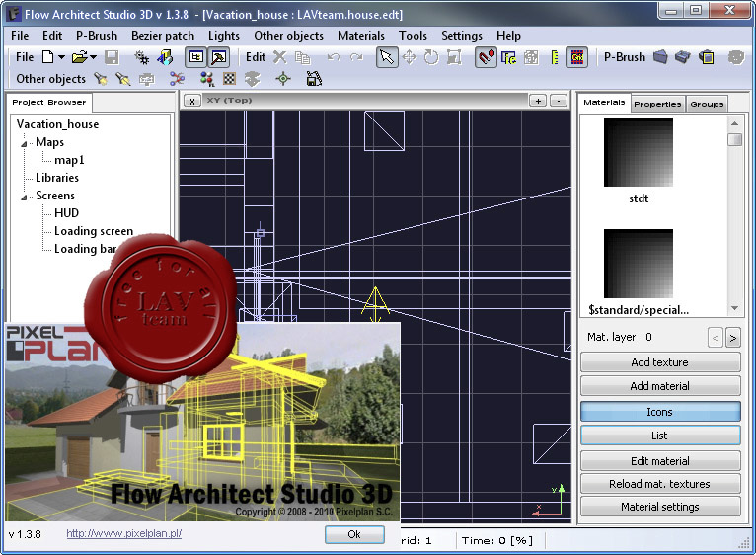Select the circular rotate tool
This screenshot has width=756, height=555.
(x=431, y=57)
